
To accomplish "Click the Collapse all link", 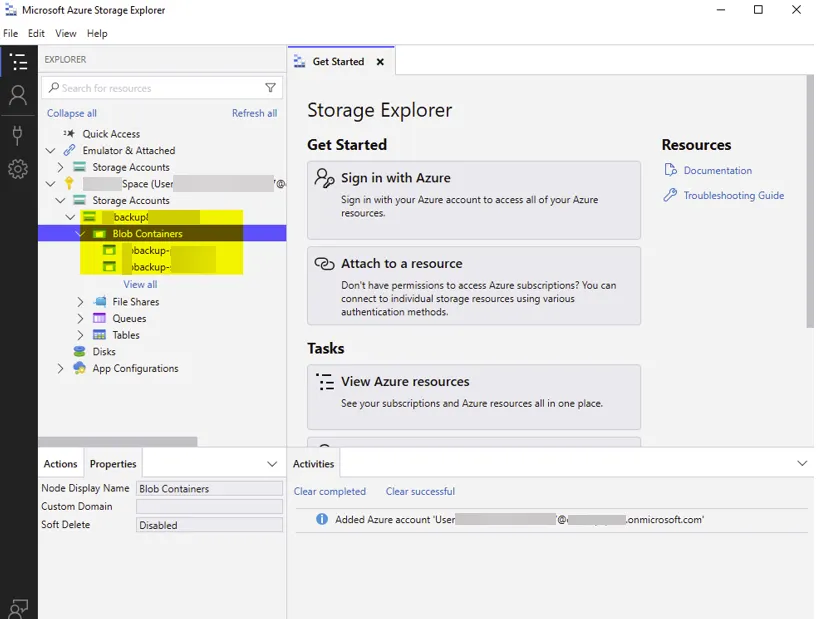I will [72, 113].
